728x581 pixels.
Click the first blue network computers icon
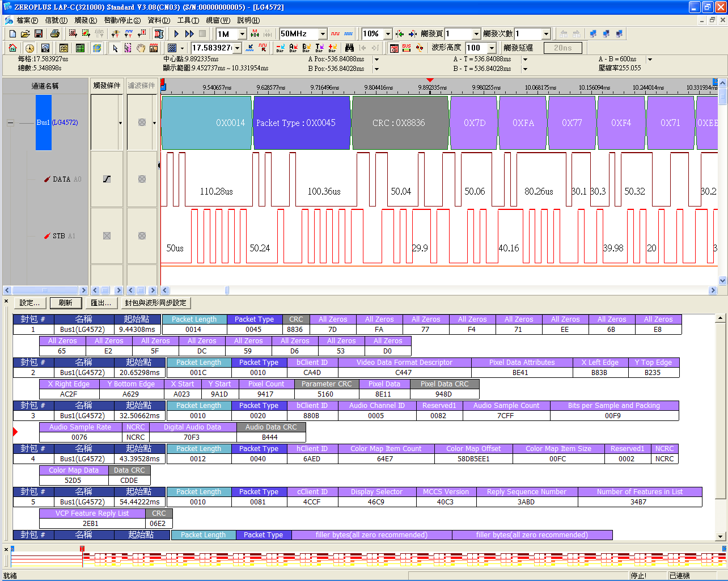point(593,34)
